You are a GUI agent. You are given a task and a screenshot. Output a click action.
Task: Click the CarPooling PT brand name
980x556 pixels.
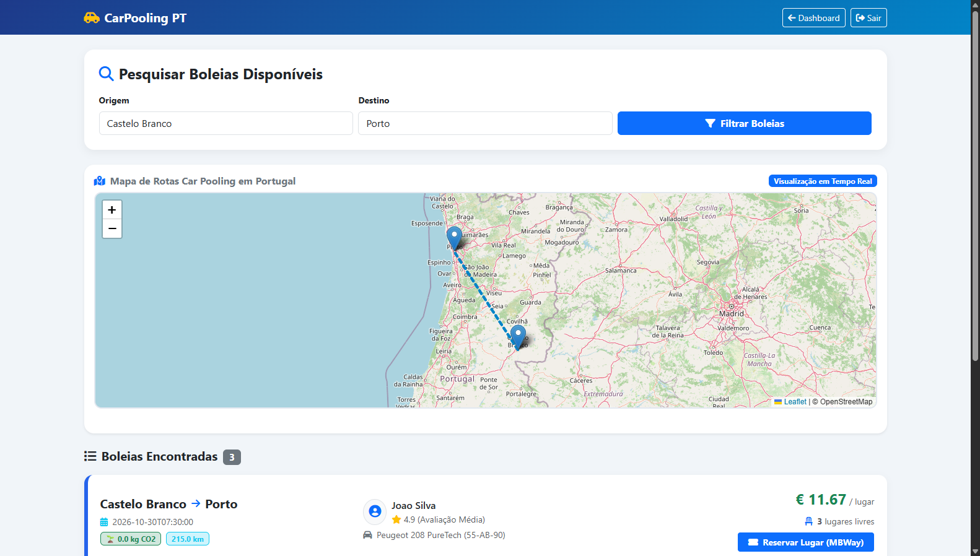click(x=146, y=18)
